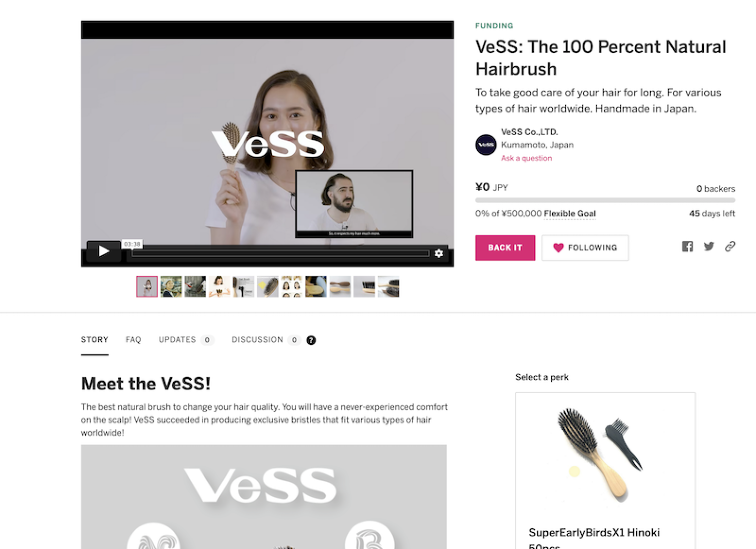Play the VeSS campaign video
The width and height of the screenshot is (756, 549).
point(104,251)
